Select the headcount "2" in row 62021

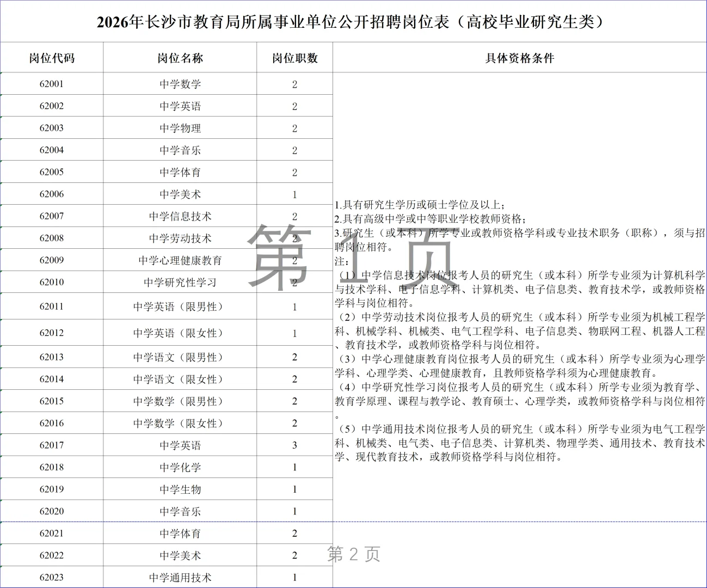294,534
